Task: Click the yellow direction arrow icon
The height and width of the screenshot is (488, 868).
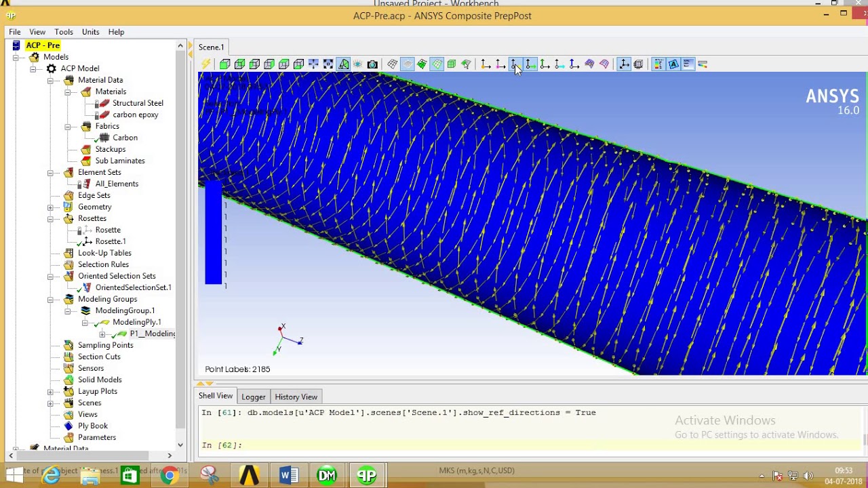Action: 486,64
